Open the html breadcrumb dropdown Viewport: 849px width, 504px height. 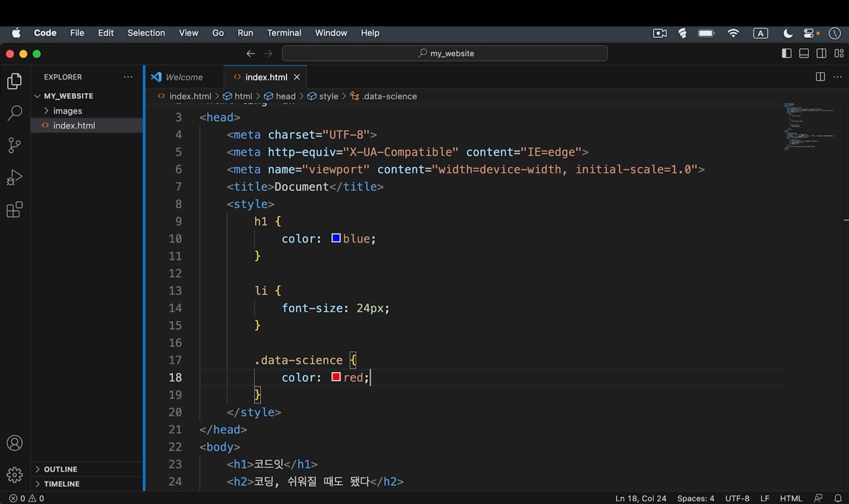238,96
